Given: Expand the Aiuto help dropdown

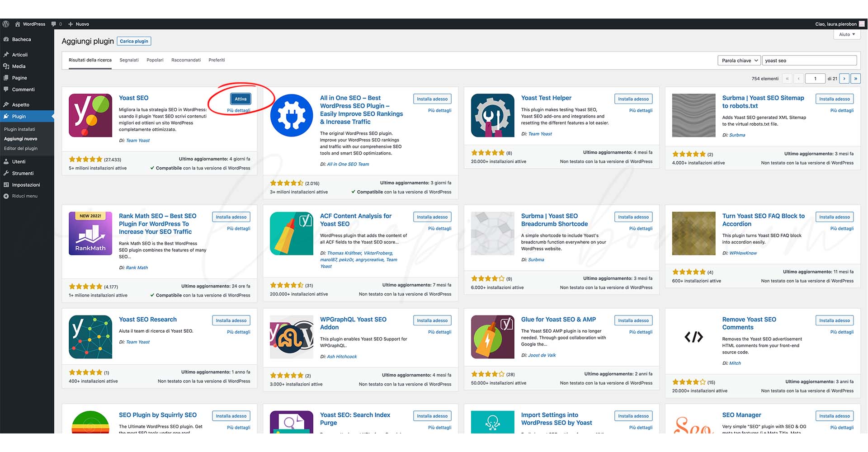Looking at the screenshot, I should pyautogui.click(x=847, y=34).
